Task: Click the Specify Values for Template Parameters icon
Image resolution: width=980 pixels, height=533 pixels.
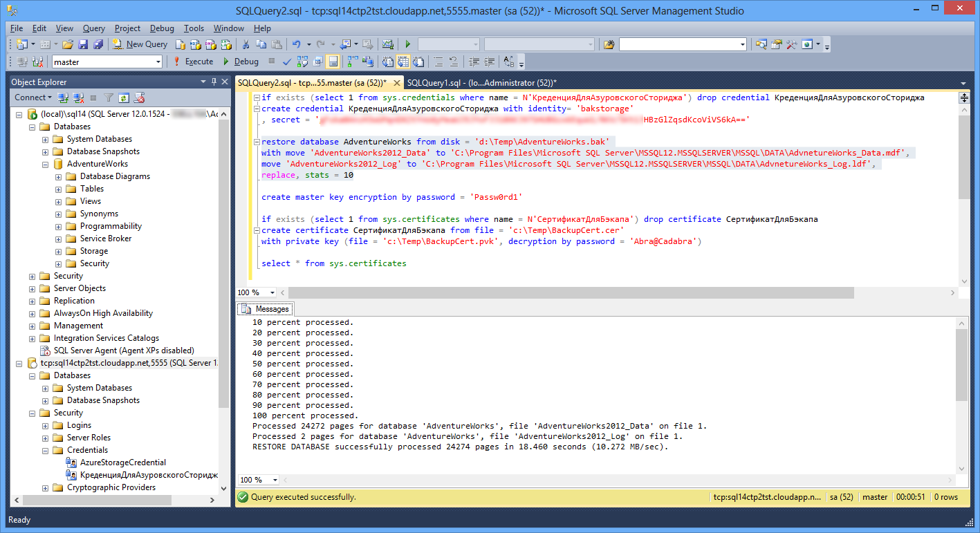Action: tap(508, 62)
